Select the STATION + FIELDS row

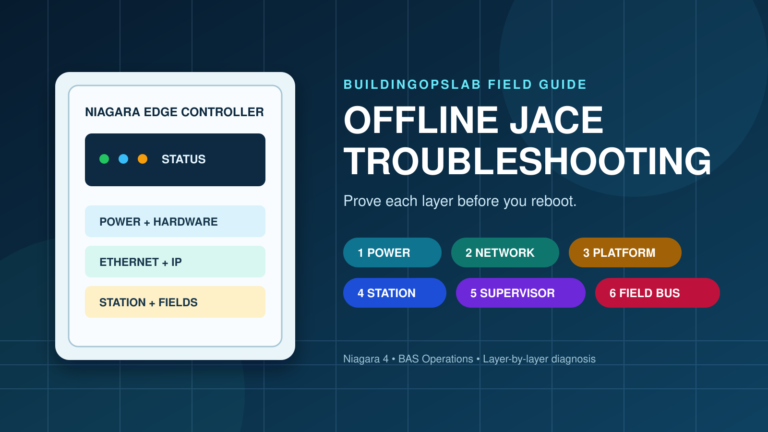click(x=175, y=302)
